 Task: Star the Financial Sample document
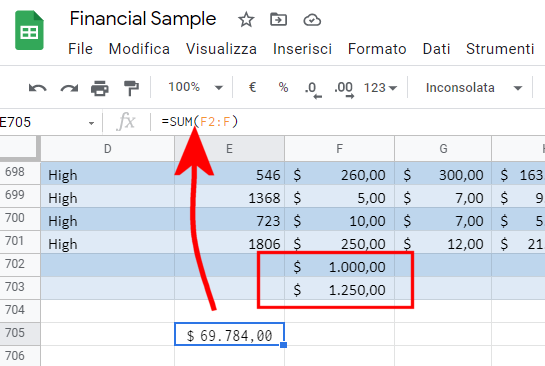[246, 19]
